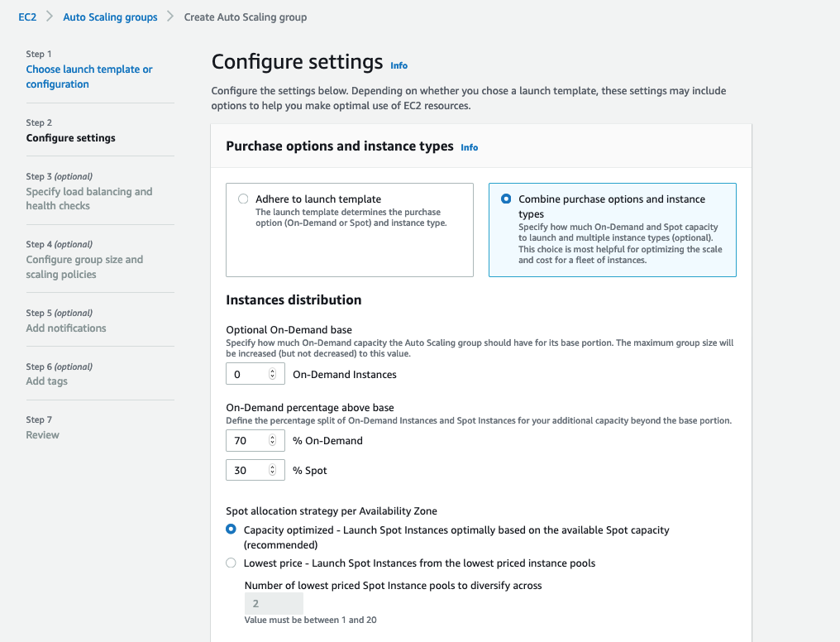840x642 pixels.
Task: Open Auto Scaling groups from breadcrumb
Action: tap(110, 17)
